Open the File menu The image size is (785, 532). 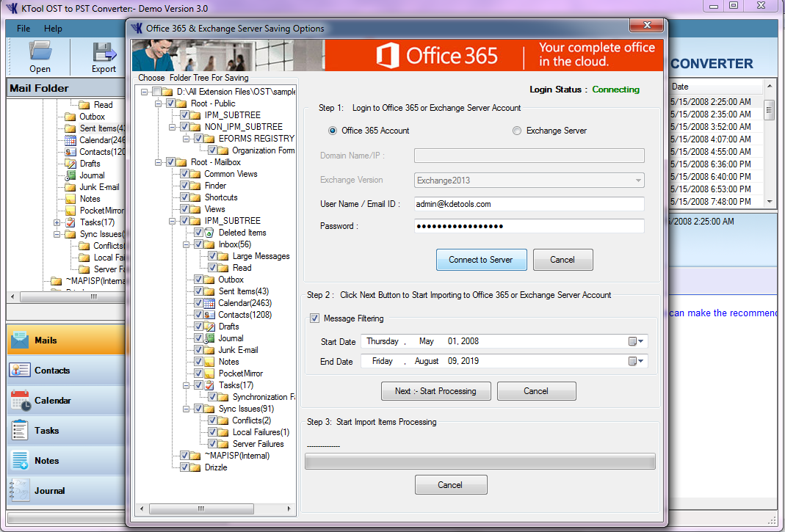click(23, 28)
